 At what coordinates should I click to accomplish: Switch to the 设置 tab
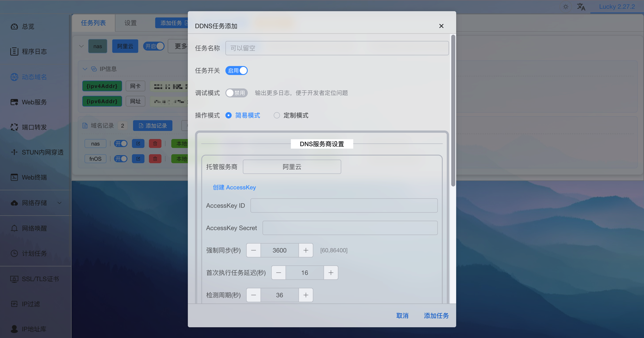131,23
